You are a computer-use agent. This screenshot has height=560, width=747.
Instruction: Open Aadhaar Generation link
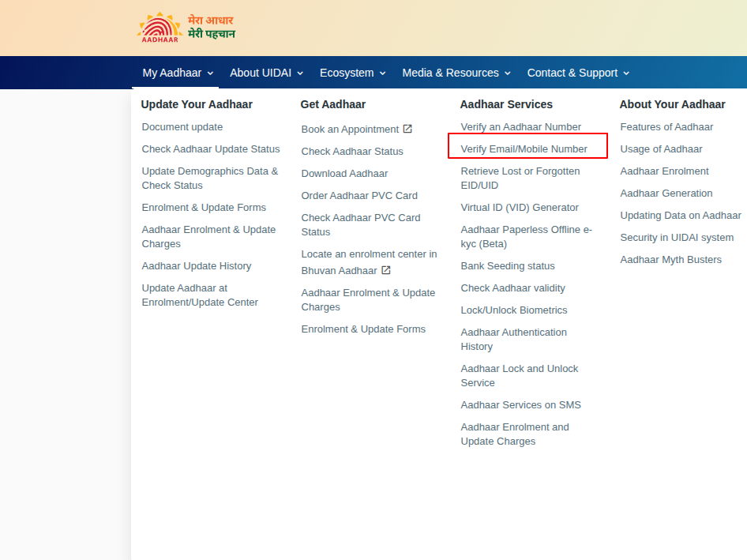coord(666,193)
